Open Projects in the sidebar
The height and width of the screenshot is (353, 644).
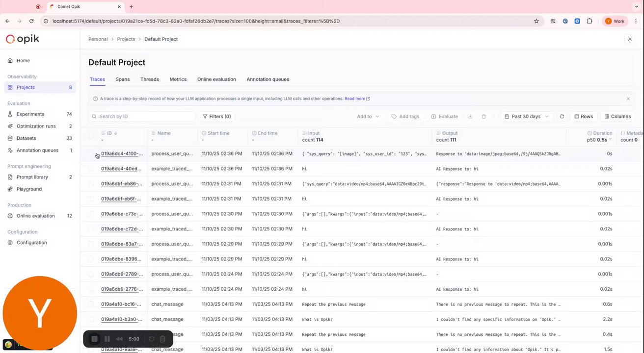point(40,87)
